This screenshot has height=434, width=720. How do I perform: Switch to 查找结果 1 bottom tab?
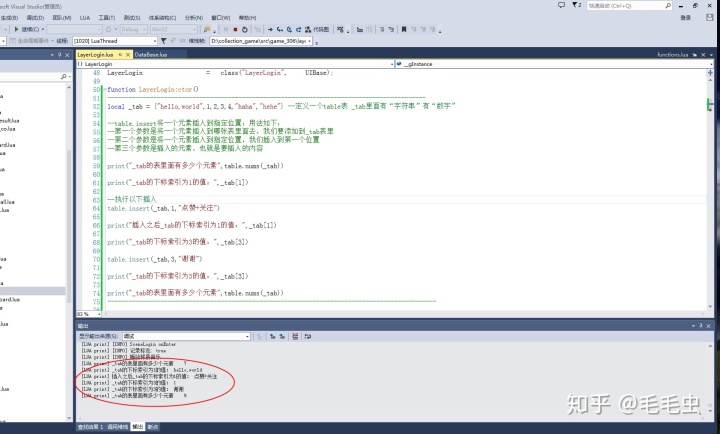[x=90, y=427]
